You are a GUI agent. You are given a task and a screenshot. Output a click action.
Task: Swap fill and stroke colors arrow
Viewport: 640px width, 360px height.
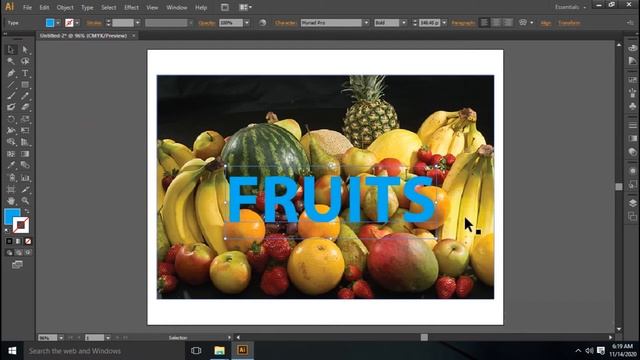(x=27, y=211)
